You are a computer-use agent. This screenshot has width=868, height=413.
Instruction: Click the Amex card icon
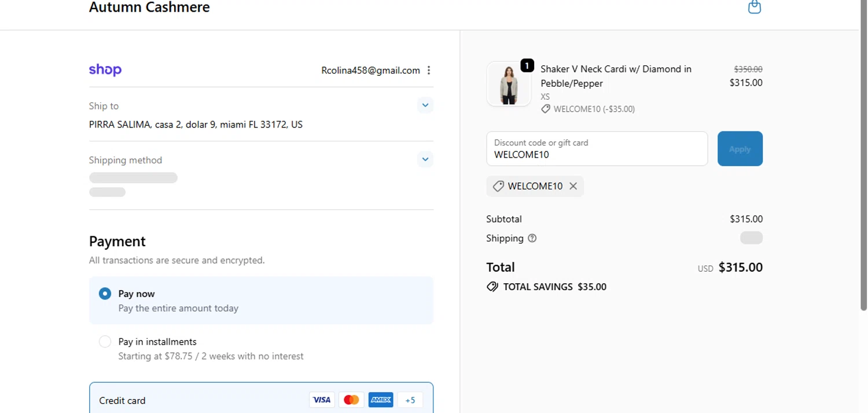point(381,400)
